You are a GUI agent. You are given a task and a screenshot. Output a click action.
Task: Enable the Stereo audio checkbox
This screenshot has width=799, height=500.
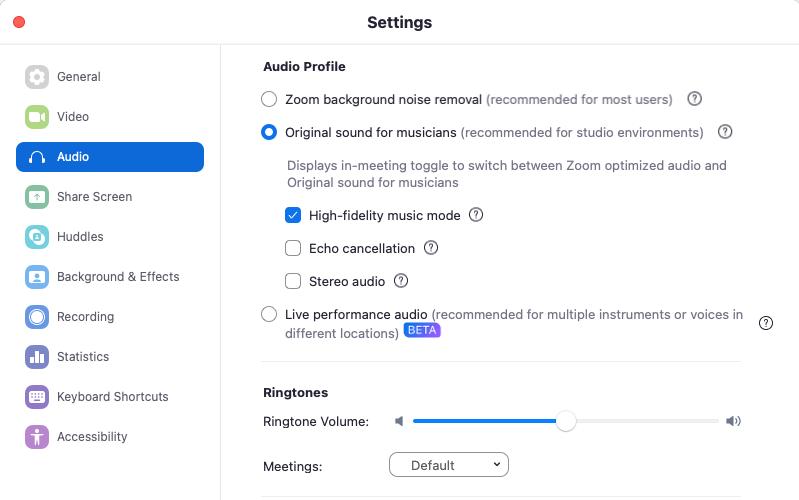(293, 281)
